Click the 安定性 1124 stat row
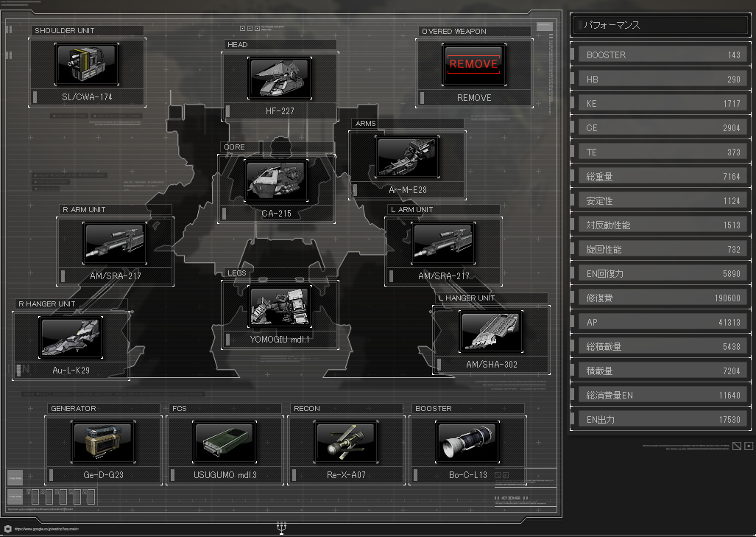Image resolution: width=756 pixels, height=537 pixels. (x=660, y=200)
